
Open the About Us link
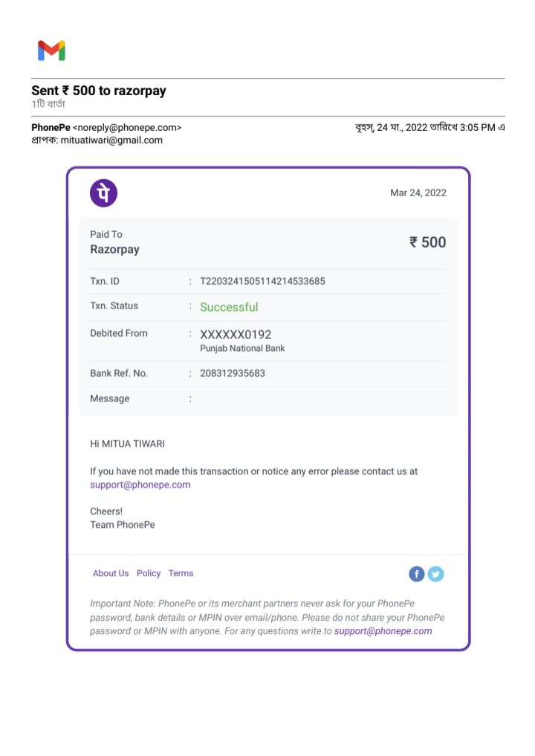click(x=111, y=573)
